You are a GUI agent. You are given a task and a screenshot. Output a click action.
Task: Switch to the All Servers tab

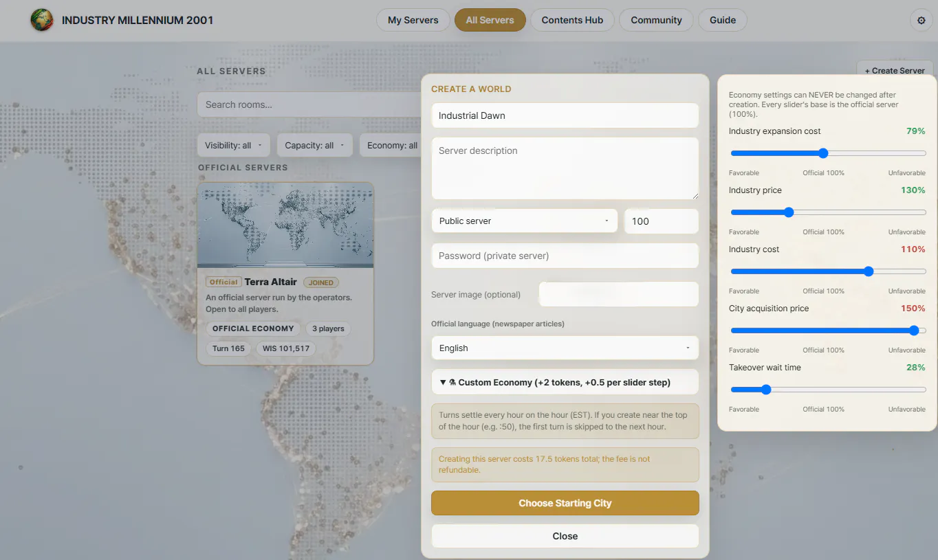coord(490,20)
